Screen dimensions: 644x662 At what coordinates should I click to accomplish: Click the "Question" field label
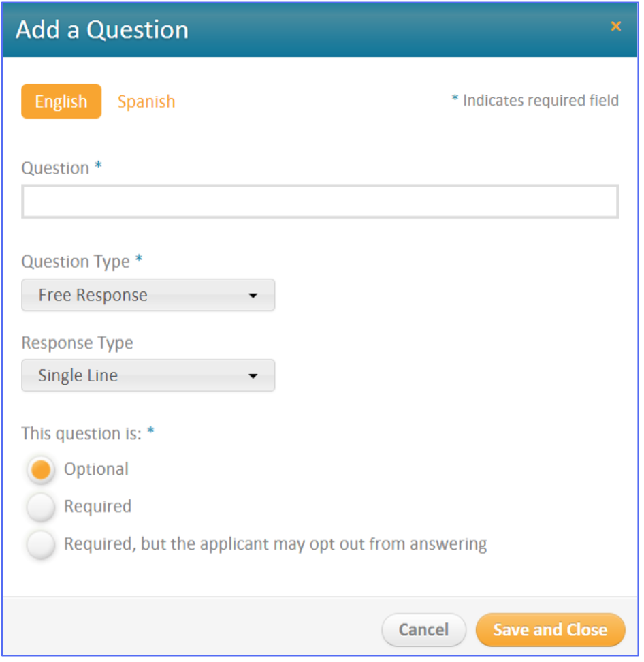click(55, 168)
